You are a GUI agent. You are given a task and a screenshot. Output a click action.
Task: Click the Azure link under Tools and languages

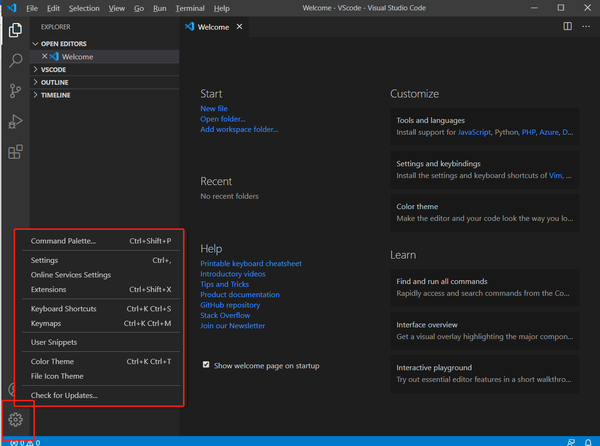(549, 132)
